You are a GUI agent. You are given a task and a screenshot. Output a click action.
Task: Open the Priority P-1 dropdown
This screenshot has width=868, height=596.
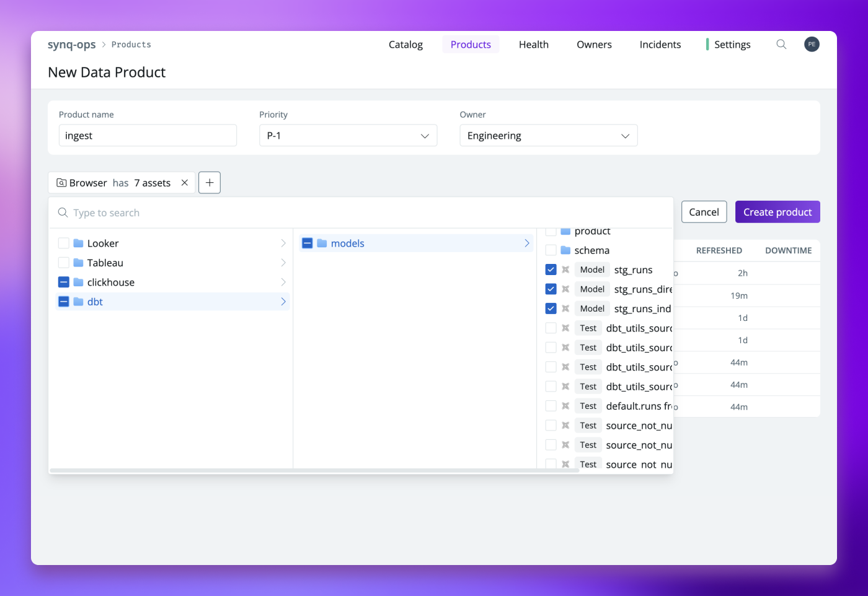tap(348, 136)
